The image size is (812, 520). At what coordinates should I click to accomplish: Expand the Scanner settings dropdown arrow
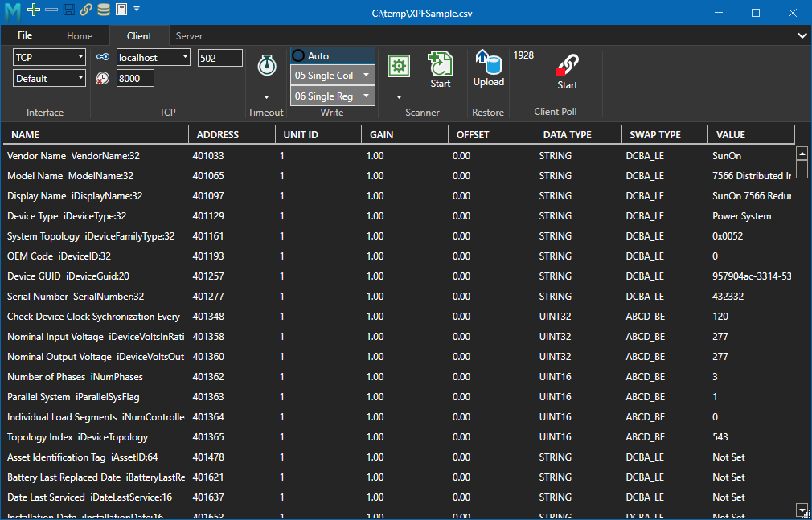(399, 97)
